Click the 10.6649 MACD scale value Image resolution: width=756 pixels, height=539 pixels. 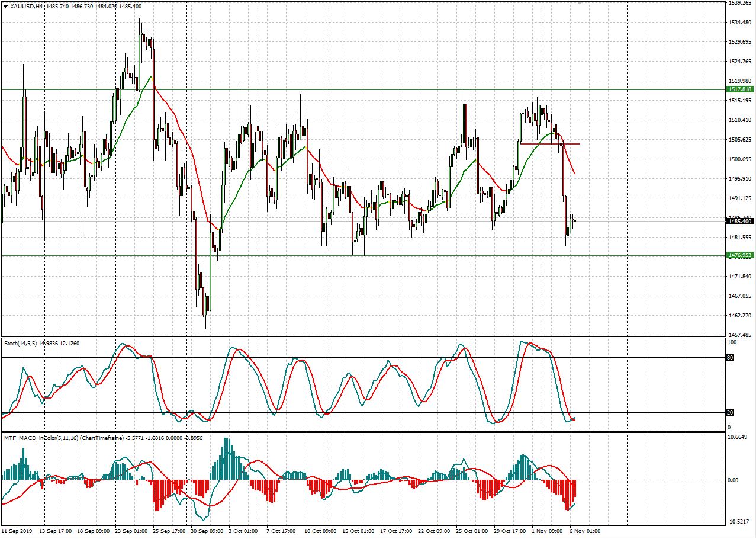739,437
